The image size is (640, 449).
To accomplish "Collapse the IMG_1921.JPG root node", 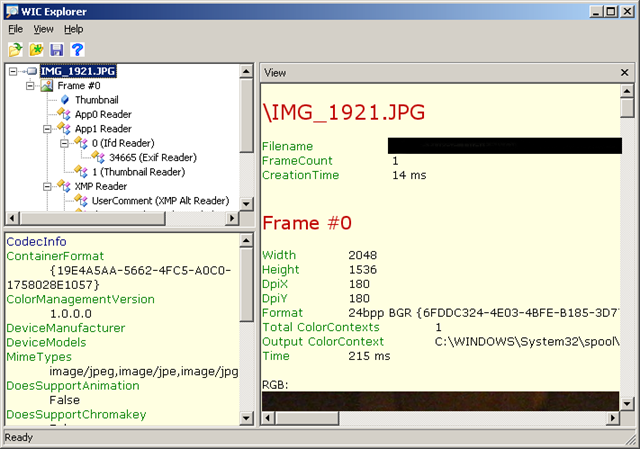I will point(13,71).
